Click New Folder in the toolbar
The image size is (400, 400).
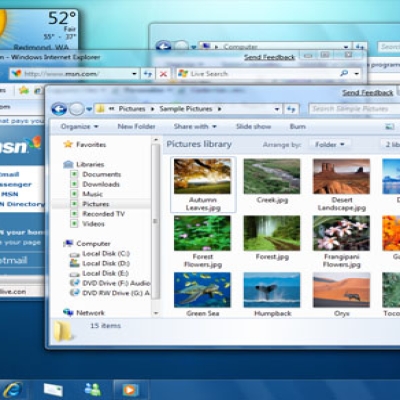(136, 126)
